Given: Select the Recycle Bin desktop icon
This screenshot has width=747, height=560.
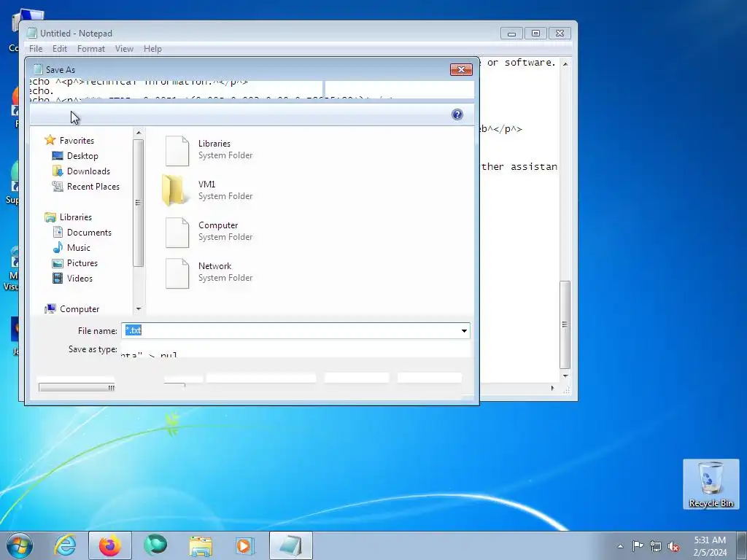Looking at the screenshot, I should point(711,484).
